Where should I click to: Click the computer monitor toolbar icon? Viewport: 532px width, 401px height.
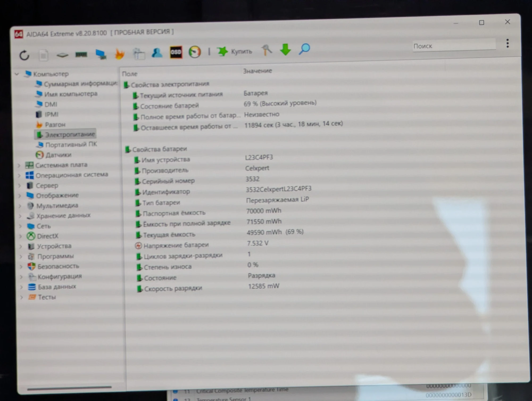101,54
